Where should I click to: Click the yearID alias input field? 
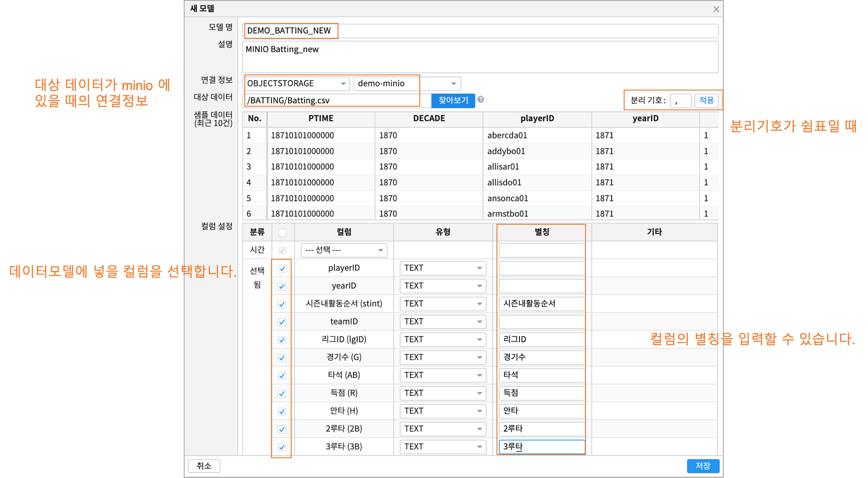(542, 286)
